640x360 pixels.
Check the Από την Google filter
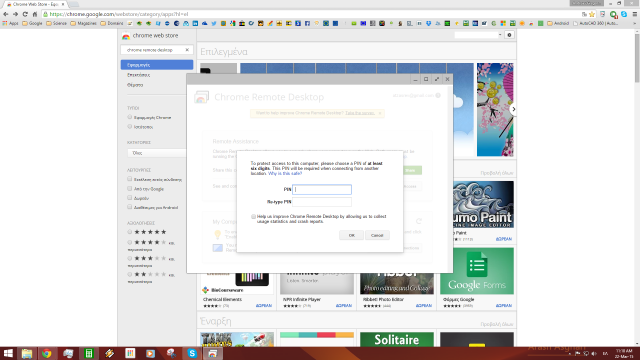[x=130, y=189]
